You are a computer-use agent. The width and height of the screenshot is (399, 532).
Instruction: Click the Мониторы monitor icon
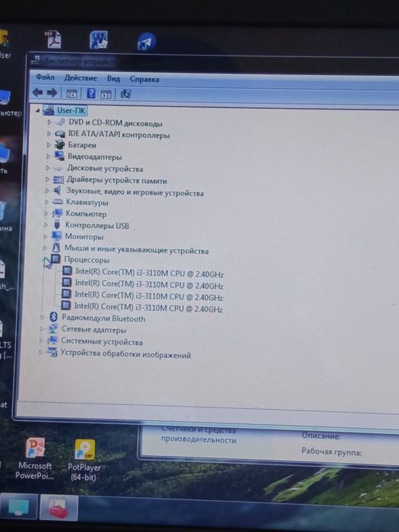coord(56,236)
